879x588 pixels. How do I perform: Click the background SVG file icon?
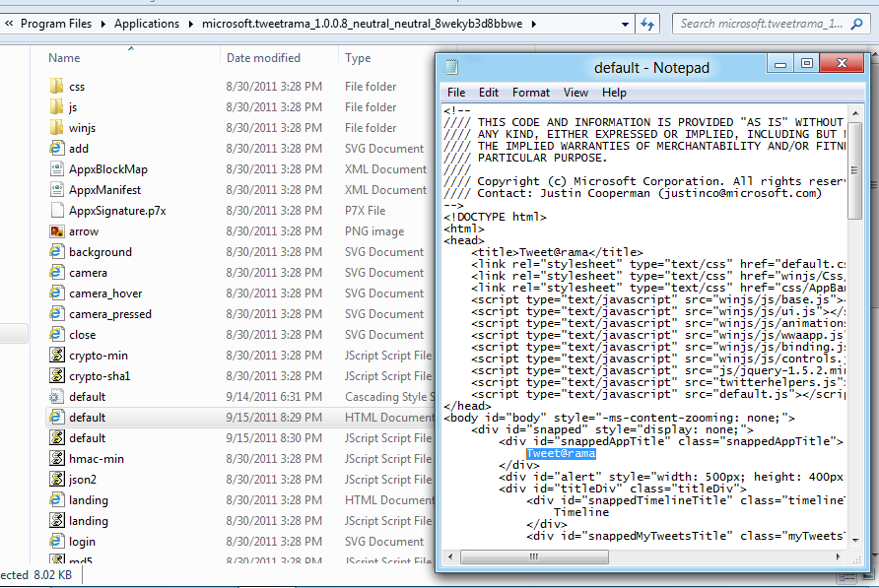tap(56, 252)
